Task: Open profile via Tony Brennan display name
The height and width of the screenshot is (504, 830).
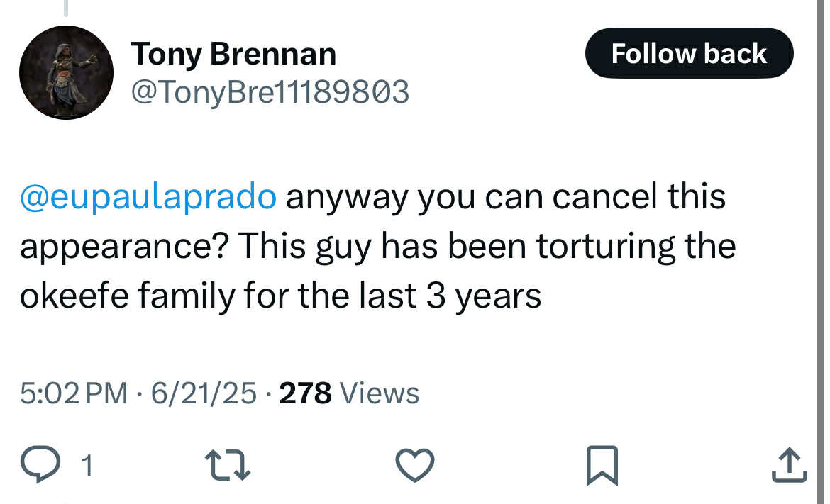Action: (233, 53)
